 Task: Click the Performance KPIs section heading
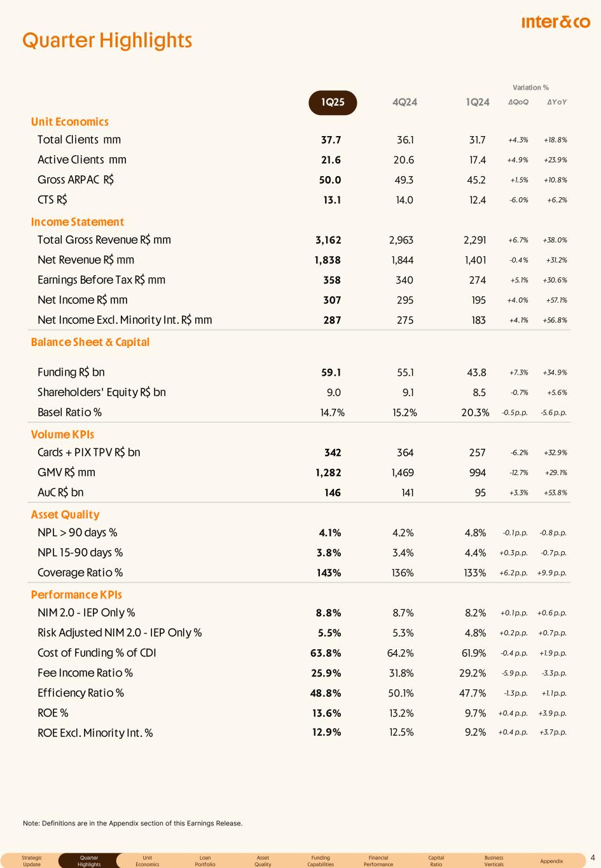click(76, 595)
